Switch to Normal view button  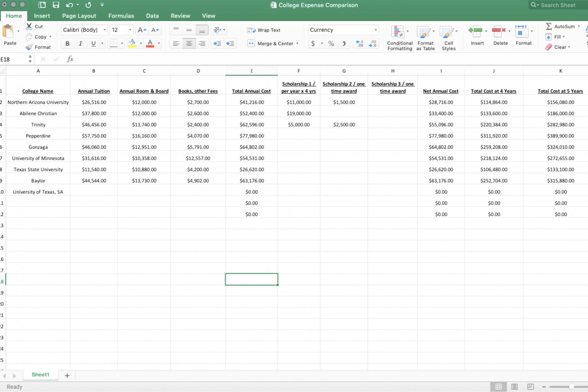pos(498,387)
